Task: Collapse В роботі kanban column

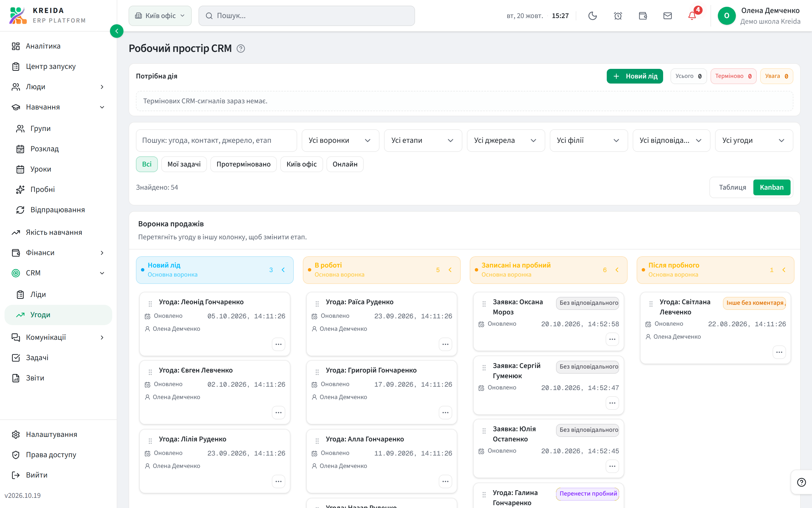Action: tap(450, 270)
